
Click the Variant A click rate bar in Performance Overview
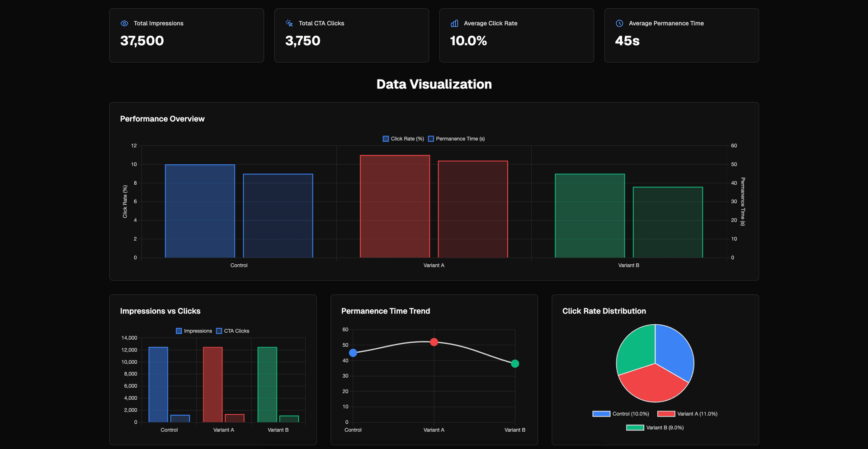[395, 206]
